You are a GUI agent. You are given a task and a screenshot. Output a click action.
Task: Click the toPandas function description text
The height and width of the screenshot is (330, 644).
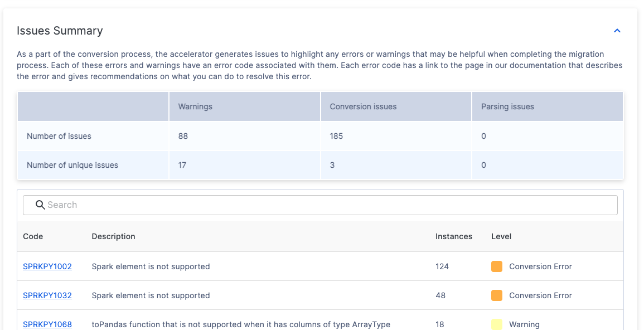(x=241, y=324)
